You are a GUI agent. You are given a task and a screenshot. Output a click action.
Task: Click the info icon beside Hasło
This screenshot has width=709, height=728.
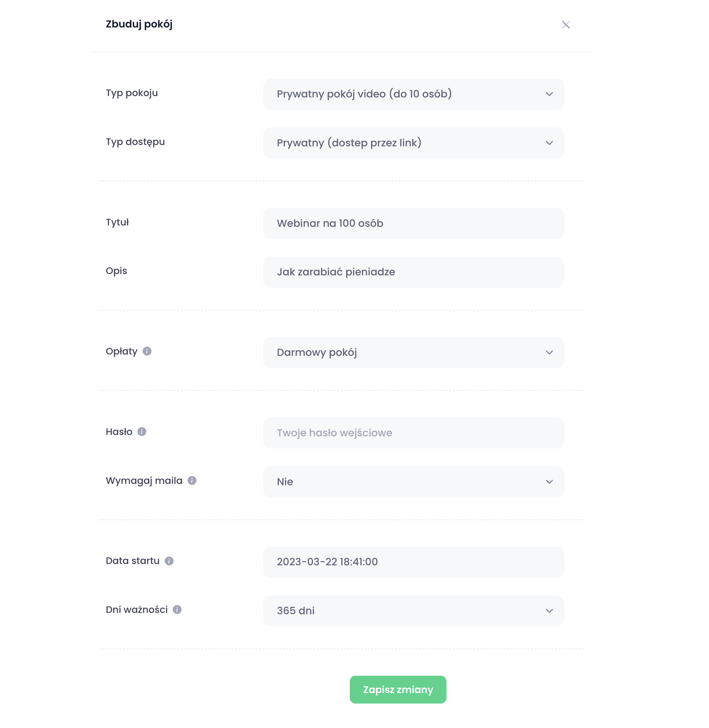pyautogui.click(x=142, y=432)
